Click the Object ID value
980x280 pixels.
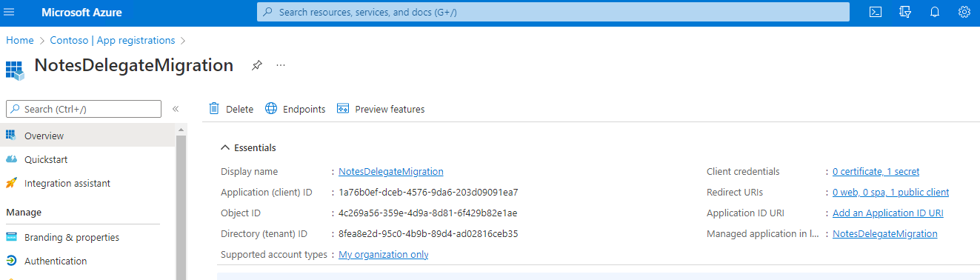(428, 213)
